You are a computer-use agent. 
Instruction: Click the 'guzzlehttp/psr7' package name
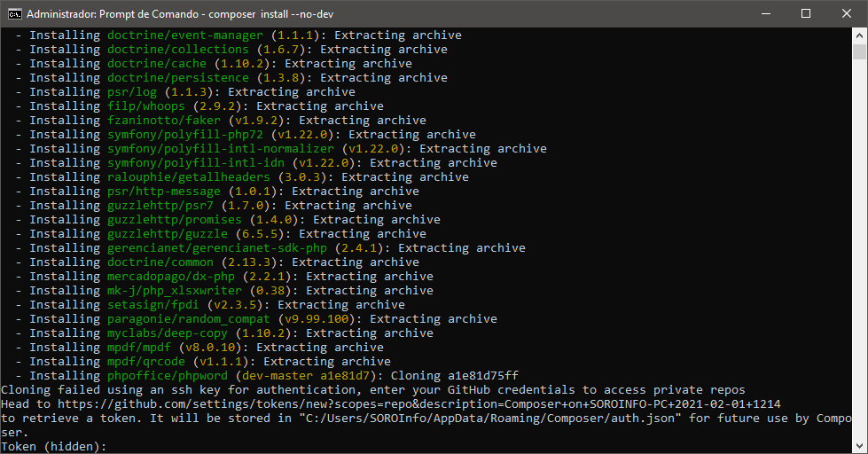click(160, 206)
